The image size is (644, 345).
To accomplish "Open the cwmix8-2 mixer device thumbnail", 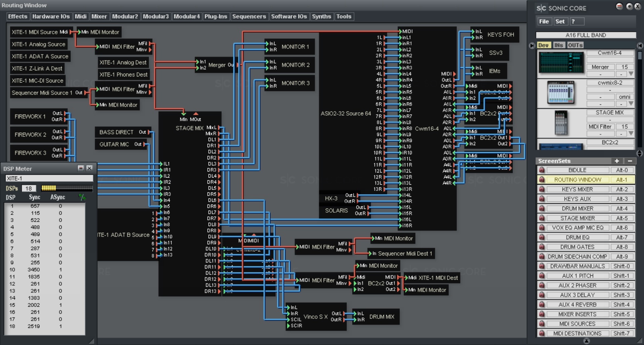I will tap(561, 93).
